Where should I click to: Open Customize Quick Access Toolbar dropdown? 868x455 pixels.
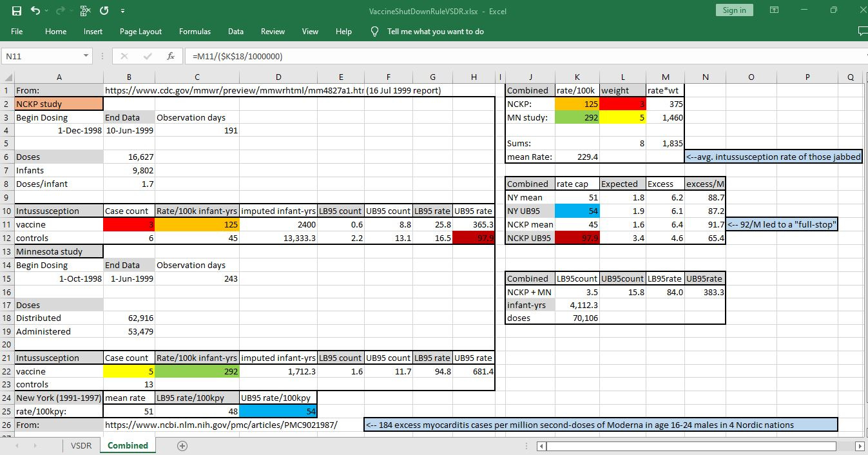(x=122, y=11)
